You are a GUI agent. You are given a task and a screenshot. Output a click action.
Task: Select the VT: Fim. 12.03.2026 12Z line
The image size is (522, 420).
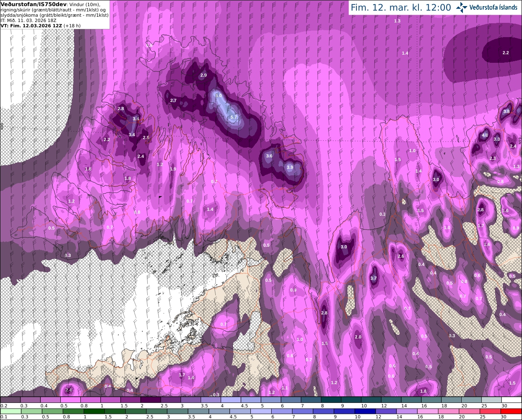point(40,25)
